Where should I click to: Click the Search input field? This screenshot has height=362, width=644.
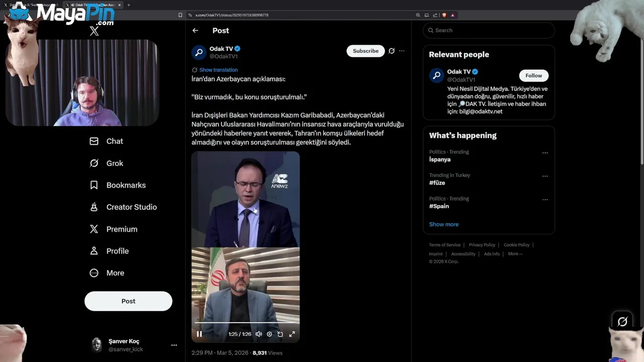point(489,30)
